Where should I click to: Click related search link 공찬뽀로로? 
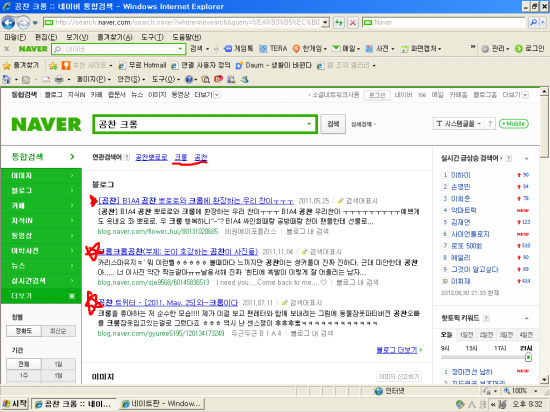[x=151, y=157]
